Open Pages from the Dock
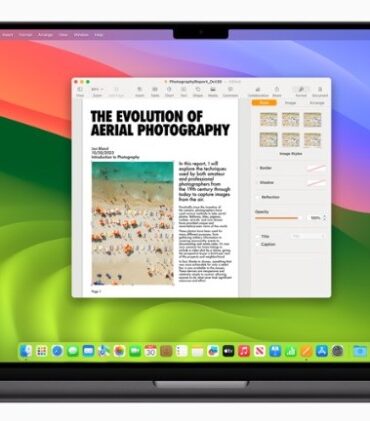This screenshot has height=421, width=370. 306,351
